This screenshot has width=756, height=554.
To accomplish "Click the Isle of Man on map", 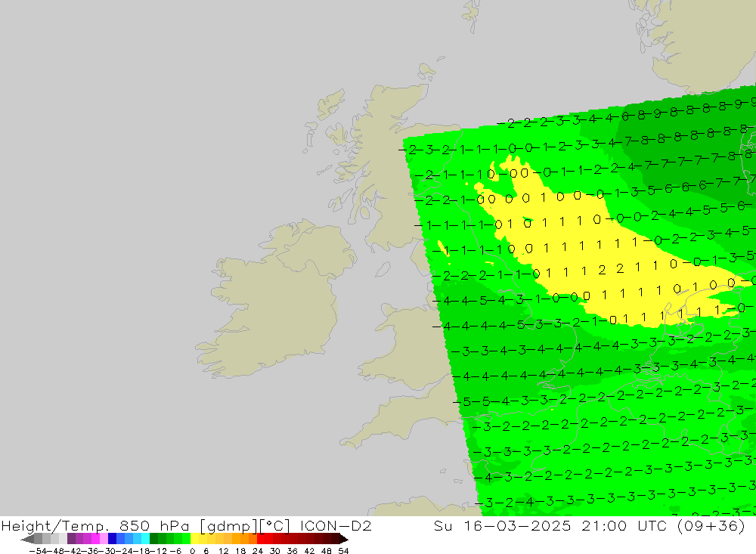I will tap(383, 269).
